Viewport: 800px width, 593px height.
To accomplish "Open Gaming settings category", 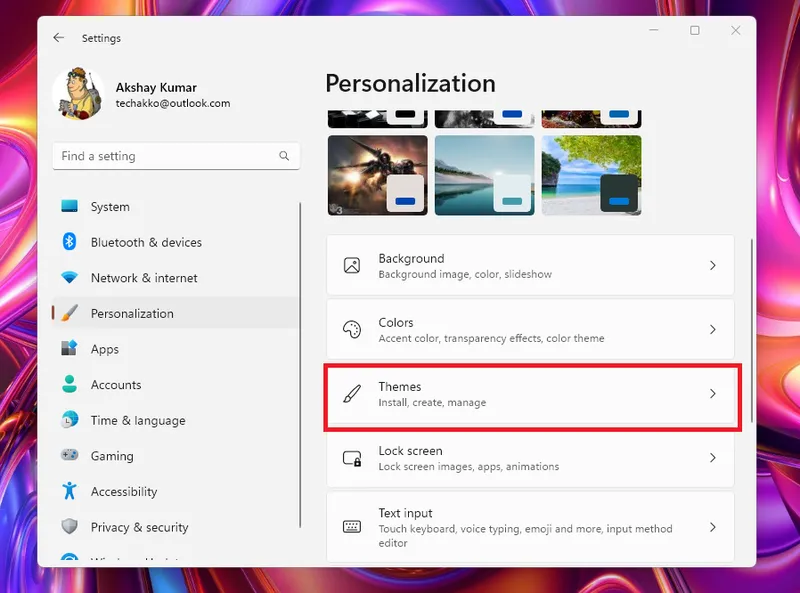I will click(176, 456).
